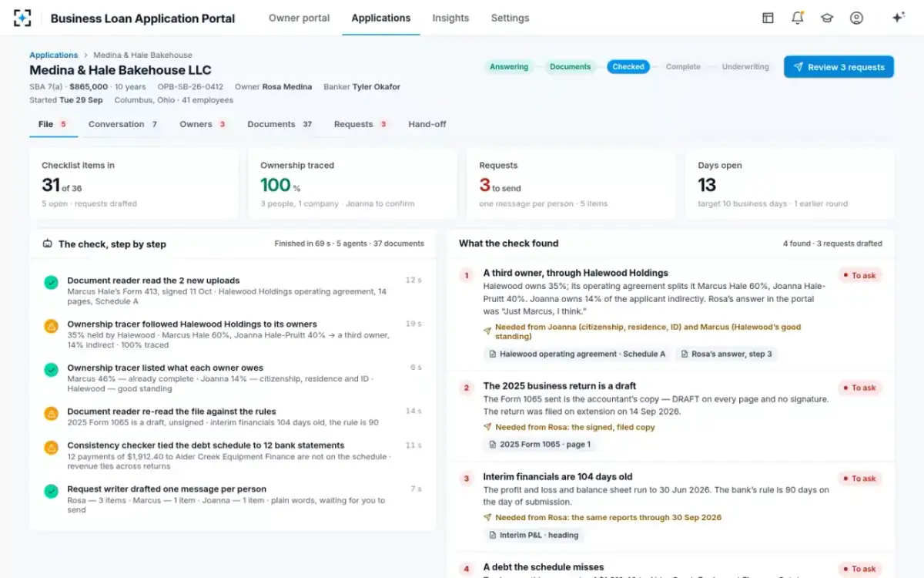Click paper plane icon beside "Needed from Rosa: the signed, filed copy"
The image size is (924, 578).
click(x=487, y=427)
